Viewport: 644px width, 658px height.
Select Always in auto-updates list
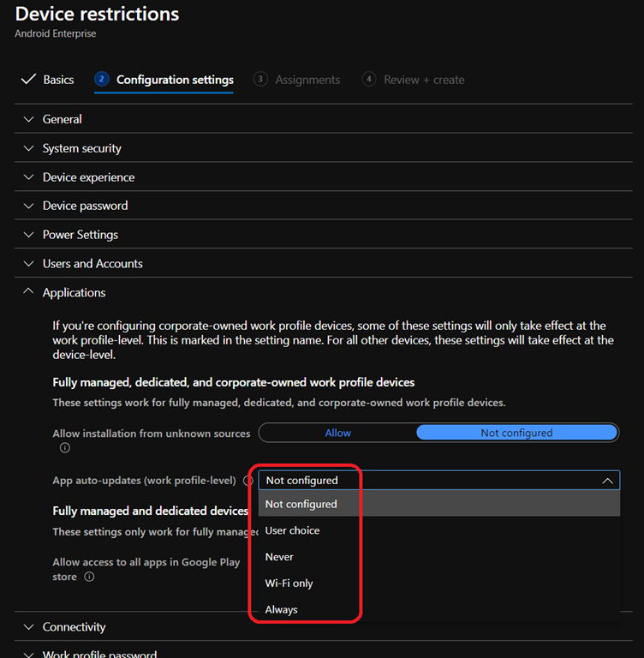click(282, 610)
